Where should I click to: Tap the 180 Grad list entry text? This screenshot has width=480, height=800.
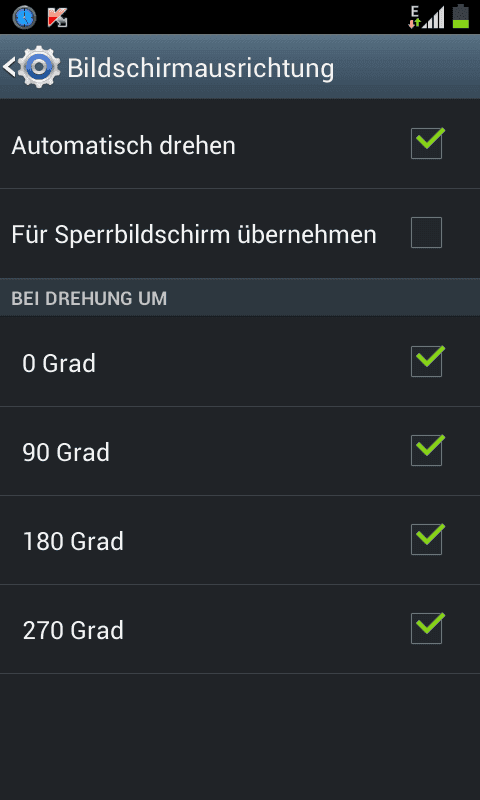[x=73, y=541]
